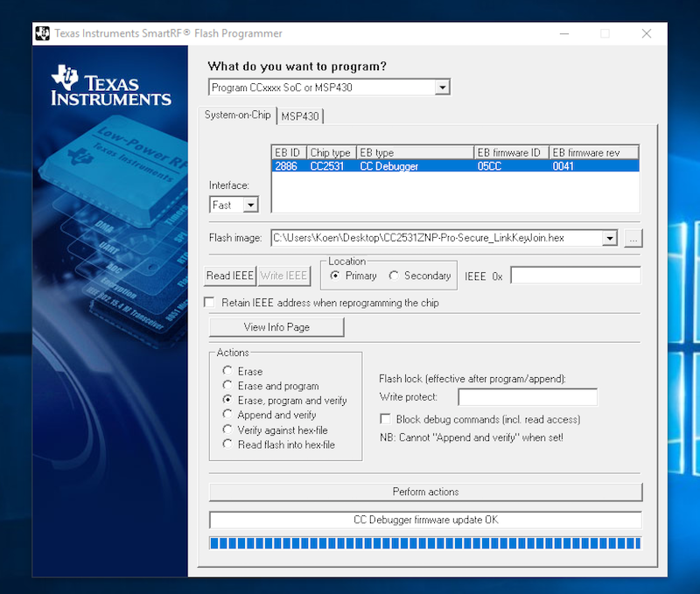Image resolution: width=700 pixels, height=594 pixels.
Task: Minimize the Flash Programmer window
Action: click(x=564, y=34)
